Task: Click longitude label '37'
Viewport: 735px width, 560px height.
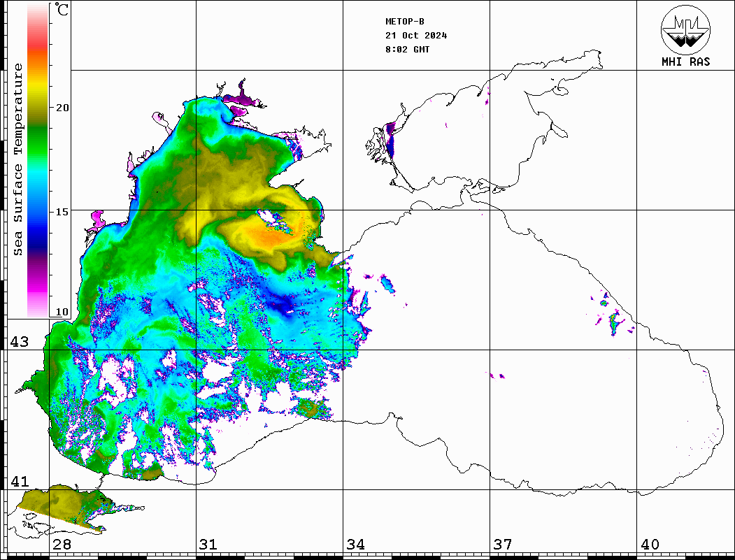Action: (503, 545)
